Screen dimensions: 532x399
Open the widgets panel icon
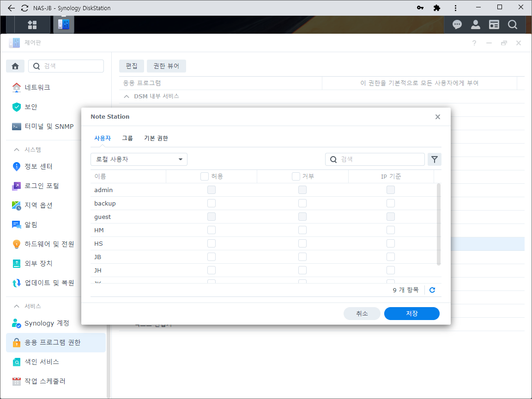(x=494, y=24)
